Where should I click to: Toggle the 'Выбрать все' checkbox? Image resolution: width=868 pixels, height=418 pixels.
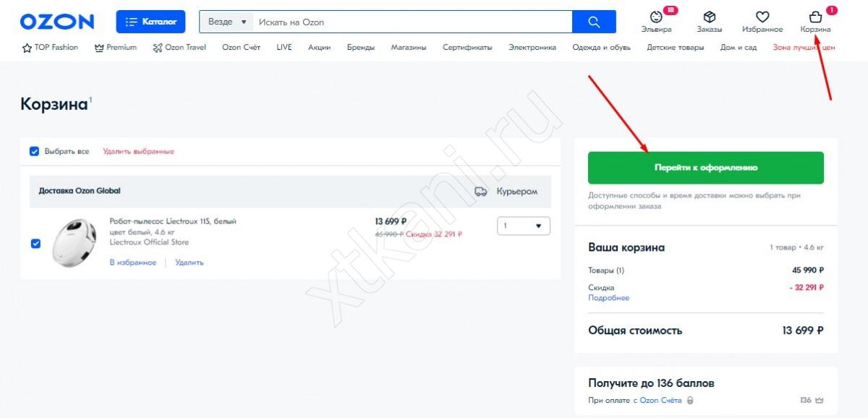coord(34,151)
